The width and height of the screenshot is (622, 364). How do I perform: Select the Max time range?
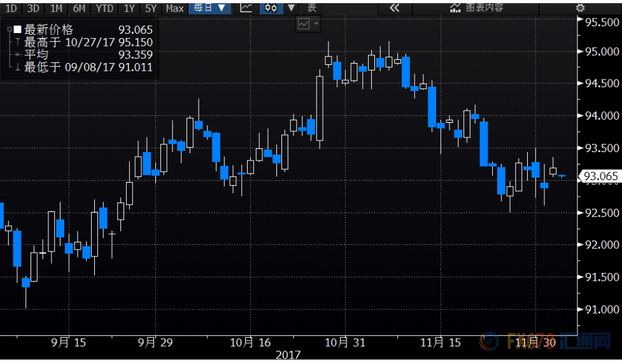pos(174,8)
